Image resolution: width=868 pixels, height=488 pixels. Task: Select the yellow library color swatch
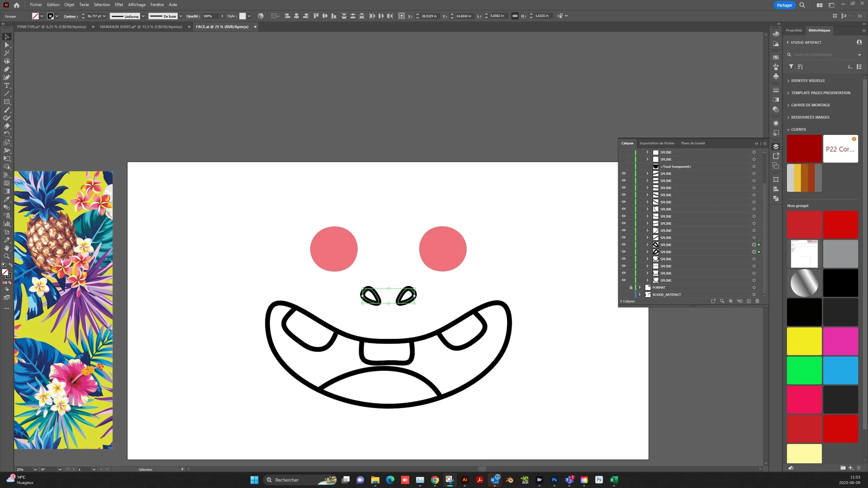click(x=804, y=341)
